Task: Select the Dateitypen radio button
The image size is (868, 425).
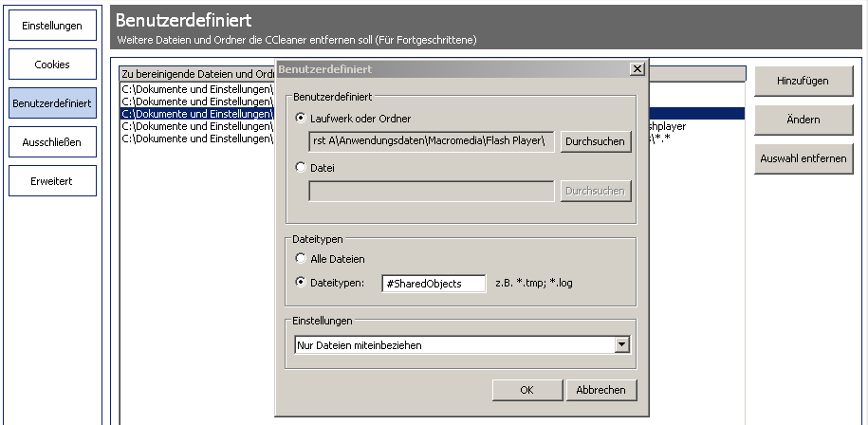Action: (301, 282)
